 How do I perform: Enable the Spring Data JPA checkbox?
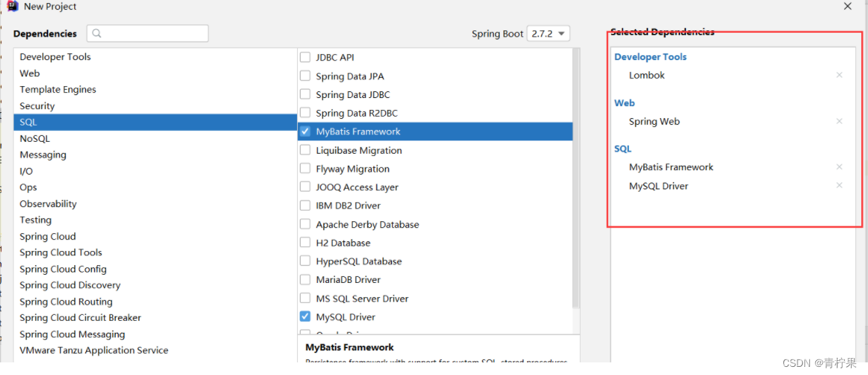click(305, 76)
